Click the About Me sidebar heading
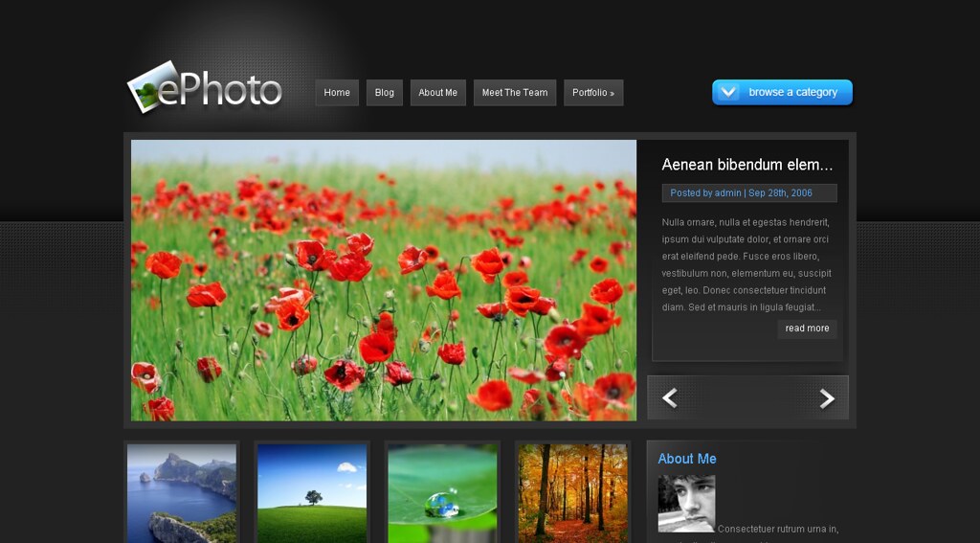980x543 pixels. pyautogui.click(x=687, y=459)
